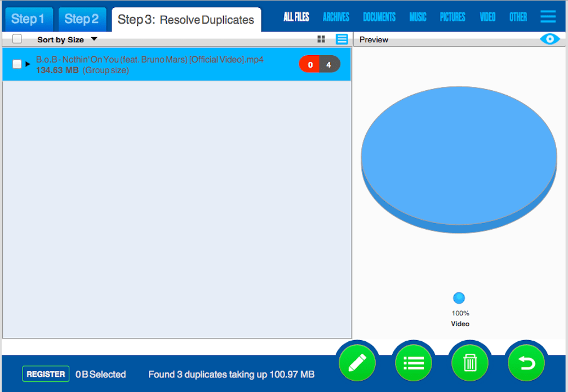568x392 pixels.
Task: Click the gray 4 file count badge
Action: (x=329, y=64)
